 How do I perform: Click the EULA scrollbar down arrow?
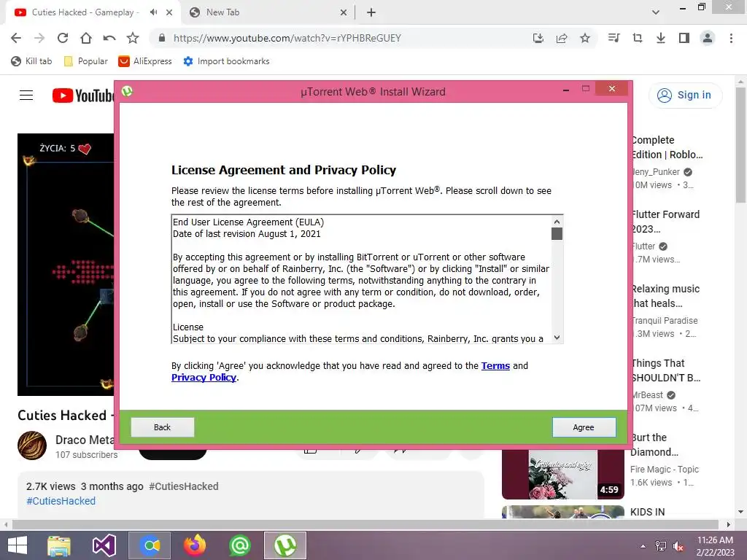tap(557, 338)
